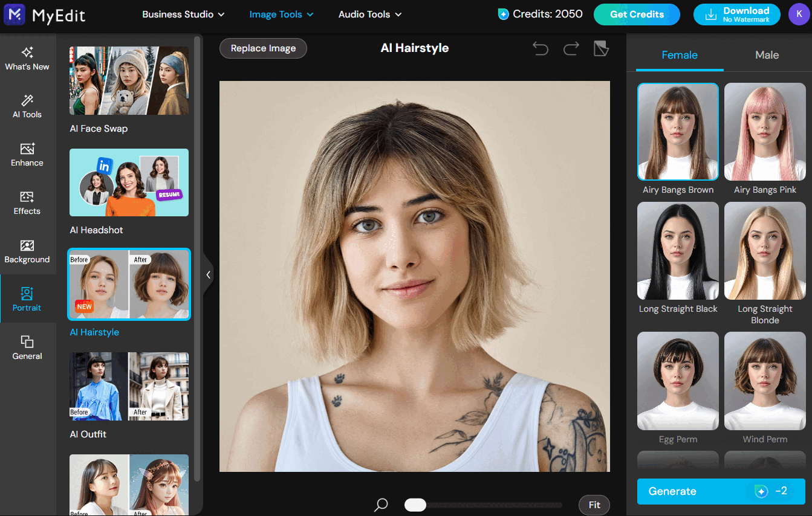Click the Egg Perm label
This screenshot has width=812, height=516.
click(x=678, y=439)
